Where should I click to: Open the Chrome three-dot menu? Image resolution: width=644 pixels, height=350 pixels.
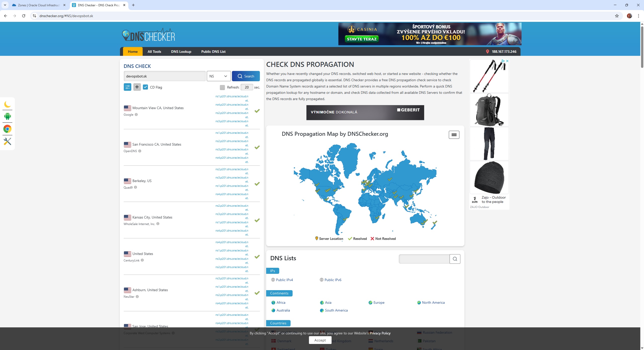pyautogui.click(x=638, y=16)
